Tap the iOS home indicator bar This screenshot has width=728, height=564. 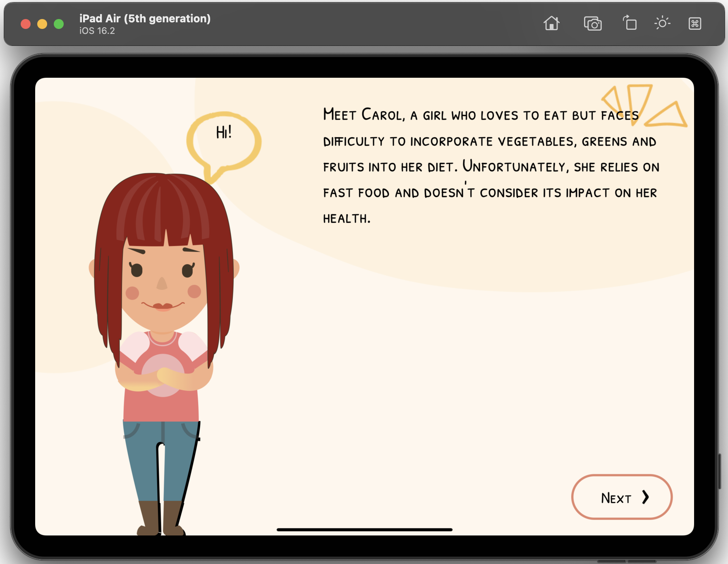point(364,529)
